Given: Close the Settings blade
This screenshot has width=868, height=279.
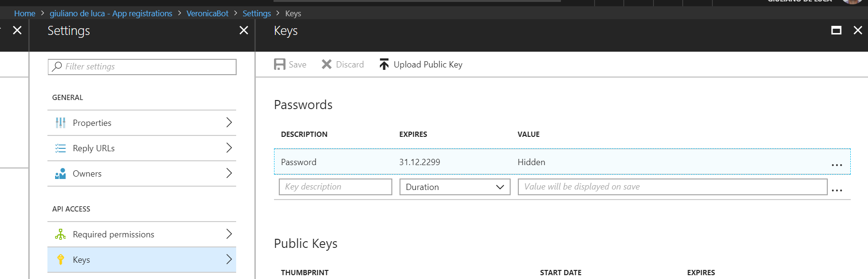Looking at the screenshot, I should click(x=244, y=30).
